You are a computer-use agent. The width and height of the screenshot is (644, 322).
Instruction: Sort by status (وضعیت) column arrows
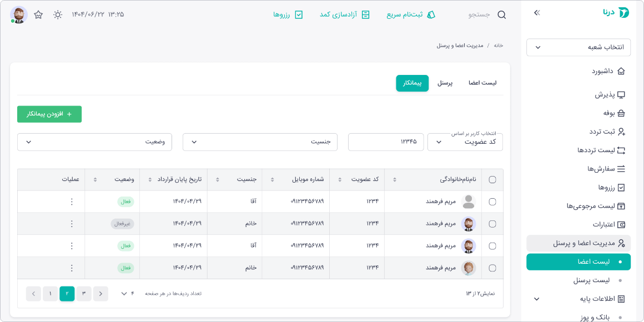95,179
